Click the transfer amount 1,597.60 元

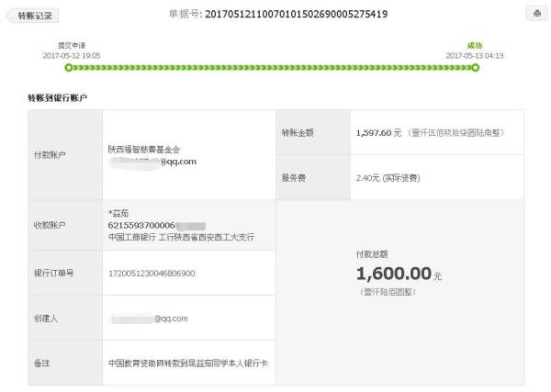coord(378,133)
